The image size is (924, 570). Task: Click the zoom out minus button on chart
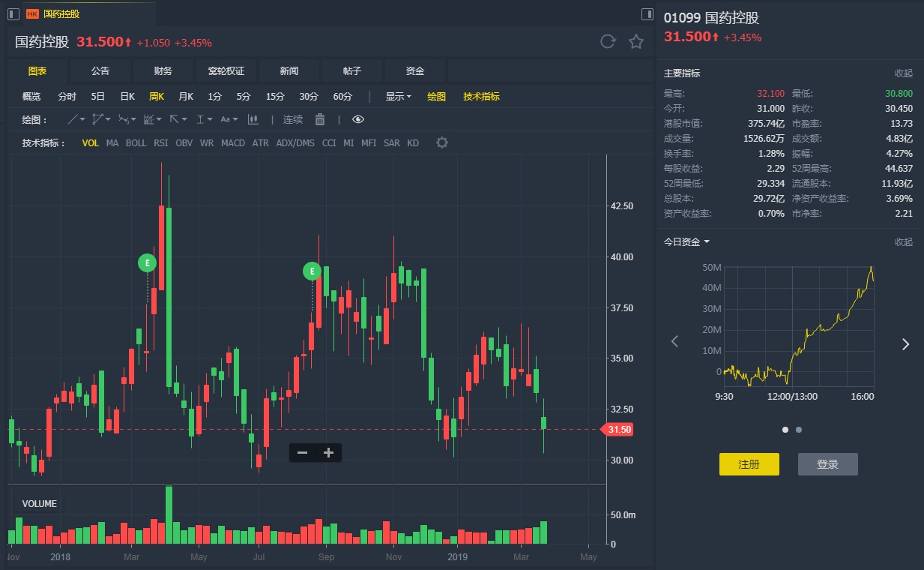point(303,452)
